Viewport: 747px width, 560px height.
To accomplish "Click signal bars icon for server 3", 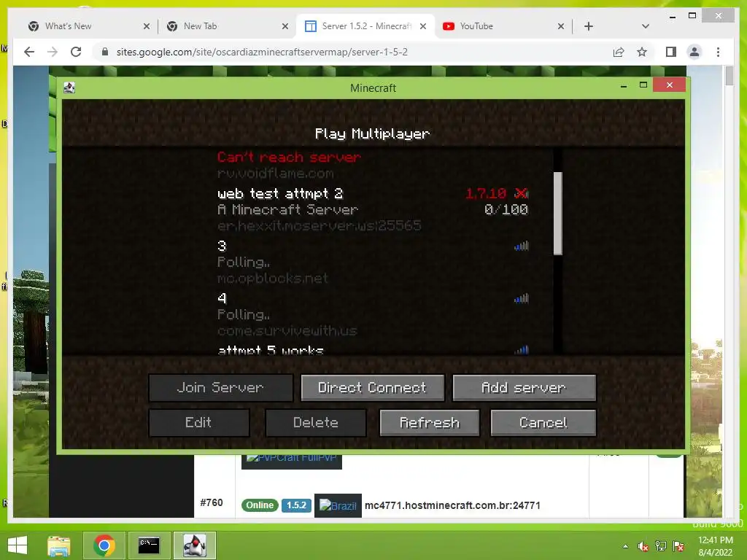I will click(522, 246).
